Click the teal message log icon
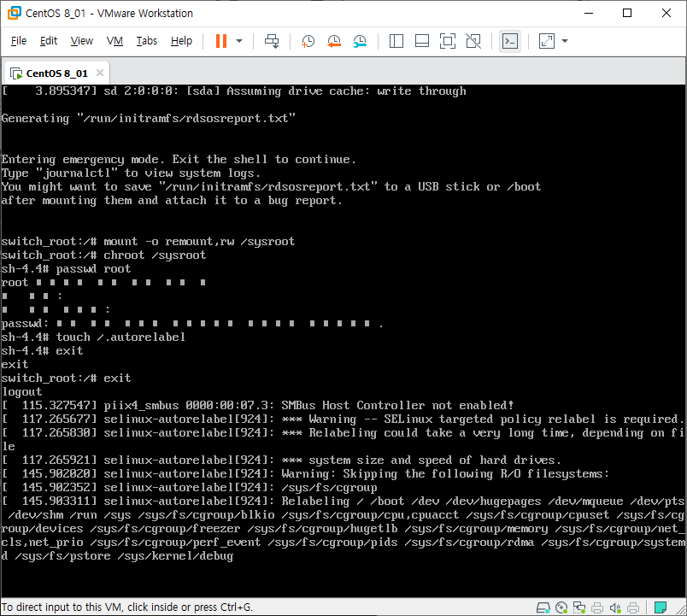The width and height of the screenshot is (687, 616). click(x=660, y=607)
